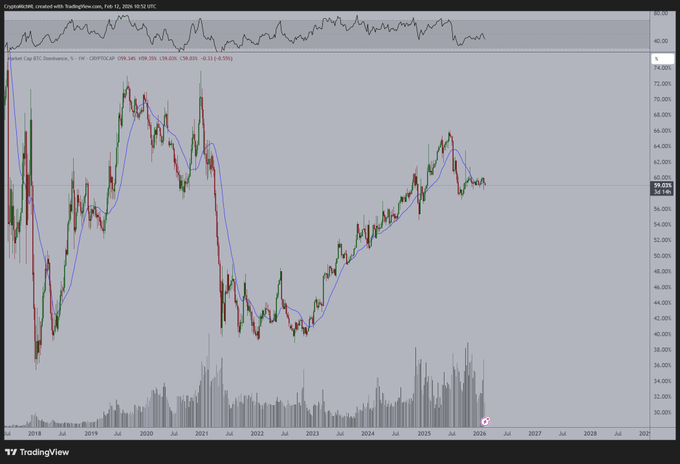
Task: Click the 70.00% price axis label
Action: pyautogui.click(x=662, y=99)
